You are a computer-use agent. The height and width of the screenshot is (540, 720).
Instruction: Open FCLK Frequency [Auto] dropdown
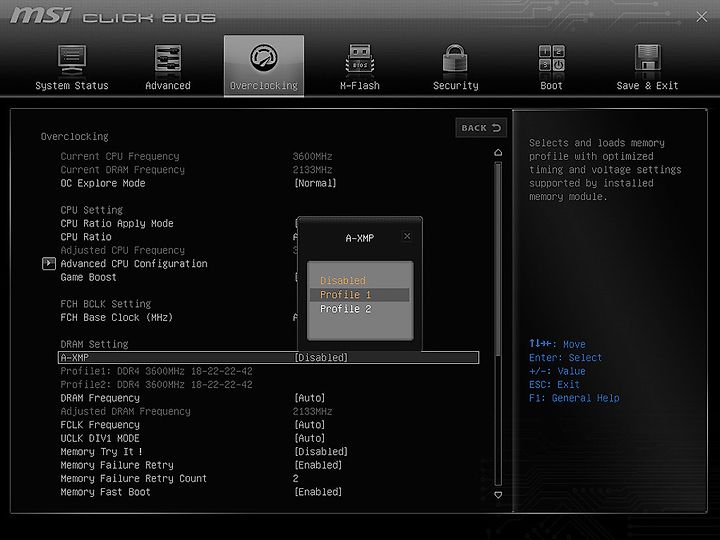pyautogui.click(x=309, y=425)
